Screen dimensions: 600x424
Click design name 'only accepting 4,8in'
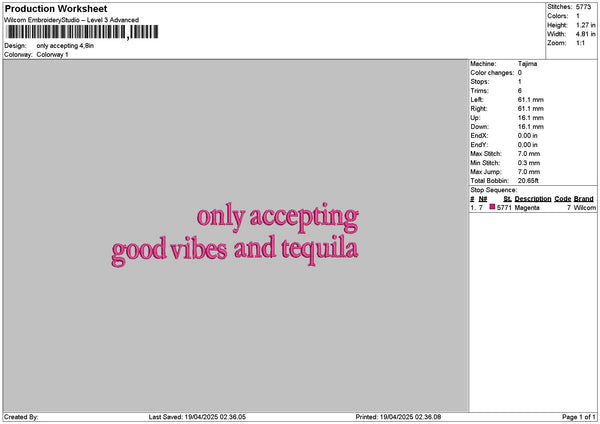tap(65, 46)
